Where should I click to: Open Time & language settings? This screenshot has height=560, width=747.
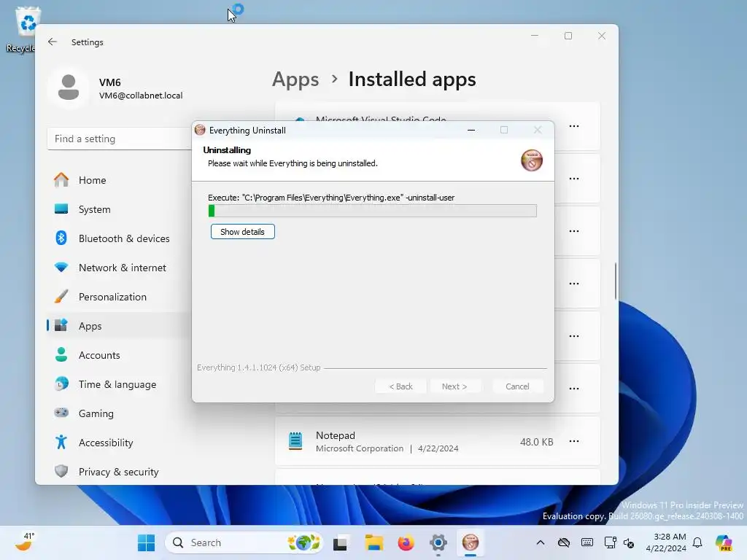tap(118, 384)
